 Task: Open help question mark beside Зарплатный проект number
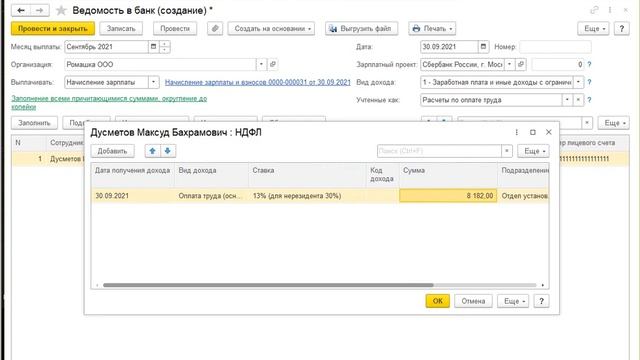point(589,64)
